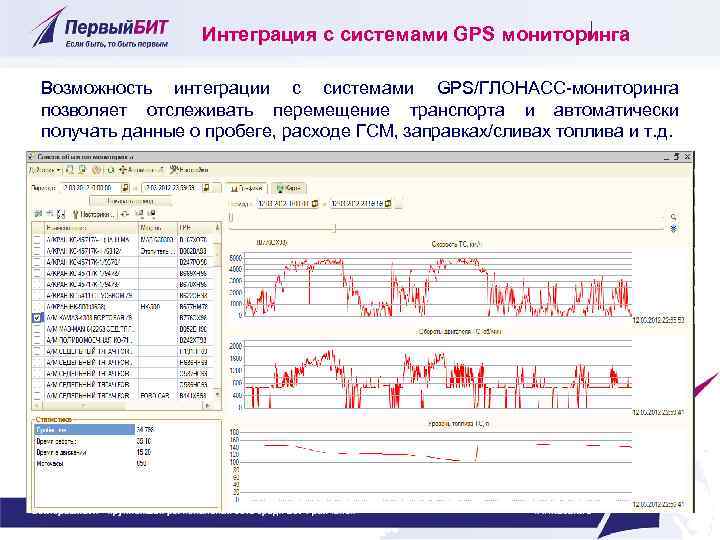The height and width of the screenshot is (540, 720).
Task: Click the chart panel period start field
Action: tap(283, 203)
